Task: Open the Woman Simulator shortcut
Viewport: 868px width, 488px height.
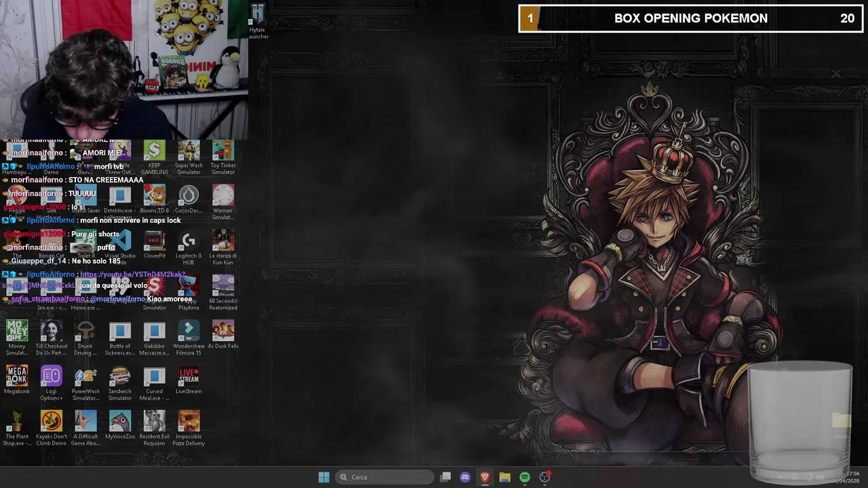Action: (223, 202)
